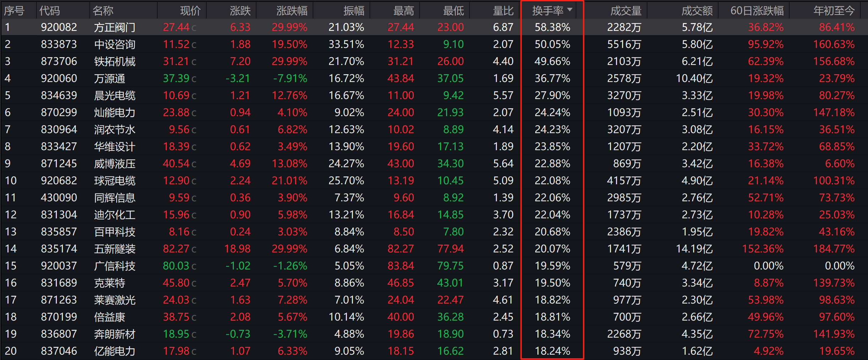
Task: Click the price 82.27 of 五新隧装
Action: tap(176, 249)
